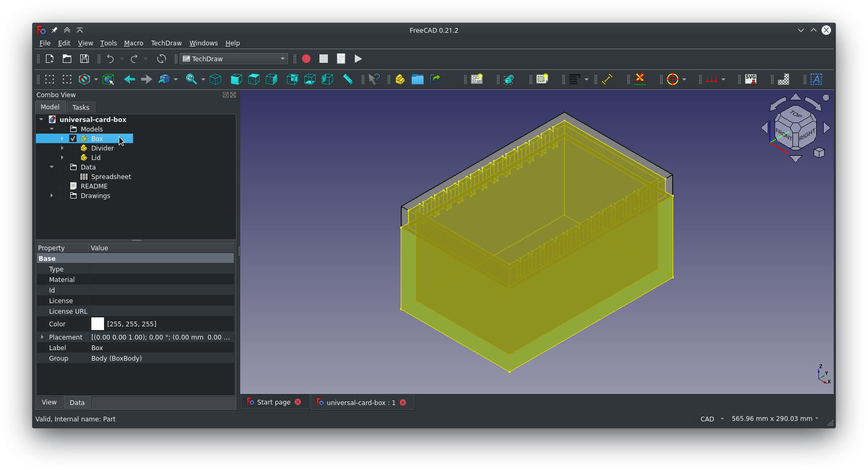Collapse the Models folder in tree
The height and width of the screenshot is (470, 868).
(x=52, y=129)
